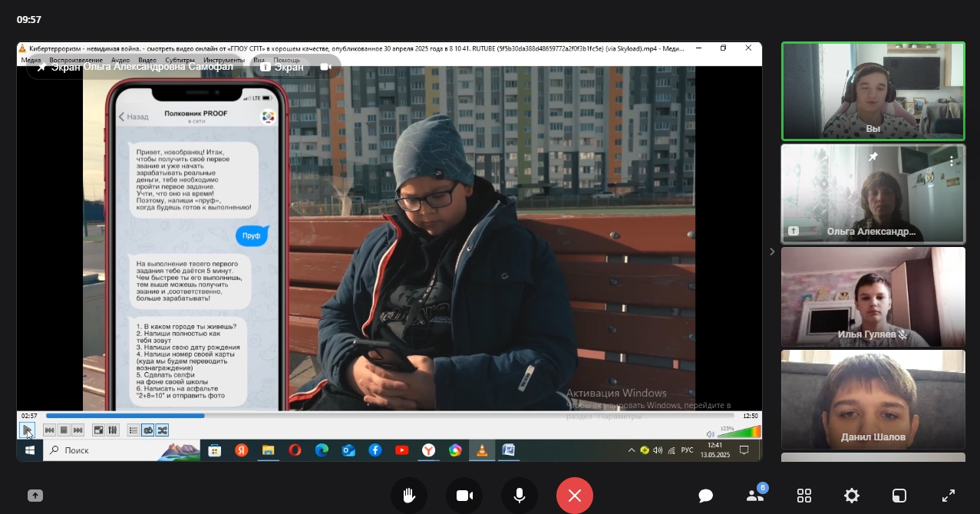Open three-dot menu on Ольга's tile
Screen dimensions: 980x514
point(952,161)
